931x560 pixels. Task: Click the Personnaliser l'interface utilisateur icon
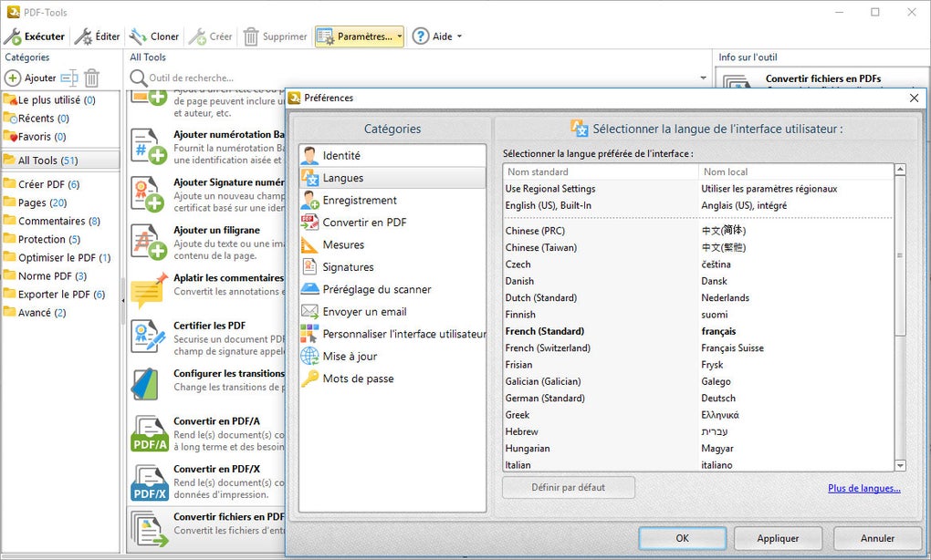(309, 334)
